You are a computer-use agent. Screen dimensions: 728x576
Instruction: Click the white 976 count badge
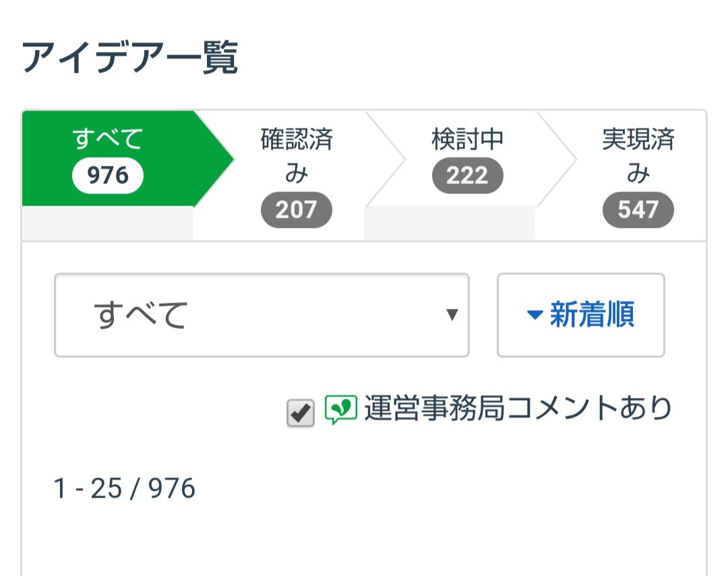108,175
